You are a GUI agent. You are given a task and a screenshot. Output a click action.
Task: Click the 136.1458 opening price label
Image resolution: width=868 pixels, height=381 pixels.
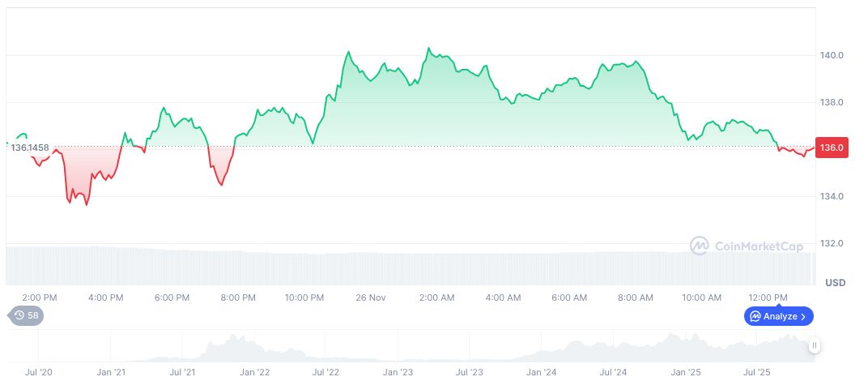coord(30,148)
